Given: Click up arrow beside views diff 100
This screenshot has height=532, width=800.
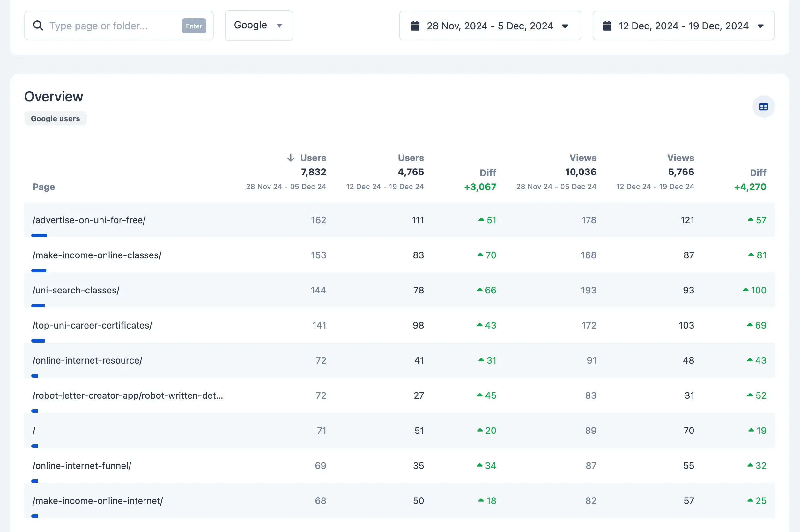Looking at the screenshot, I should click(745, 290).
